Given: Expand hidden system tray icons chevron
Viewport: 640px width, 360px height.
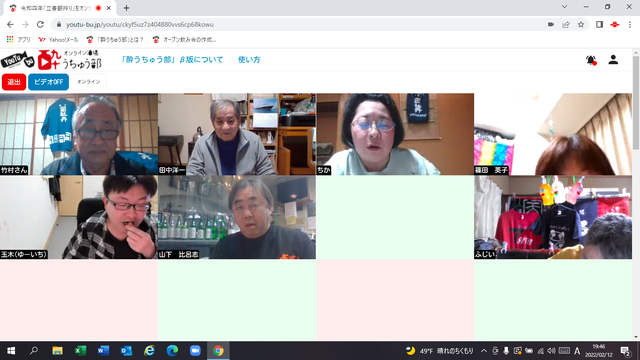Looking at the screenshot, I should pyautogui.click(x=484, y=351).
